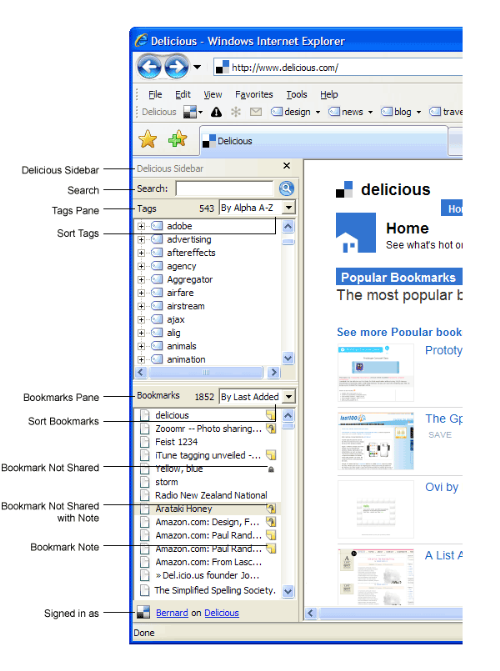The height and width of the screenshot is (671, 500).
Task: Click the browser Forward arrow button
Action: [x=176, y=67]
